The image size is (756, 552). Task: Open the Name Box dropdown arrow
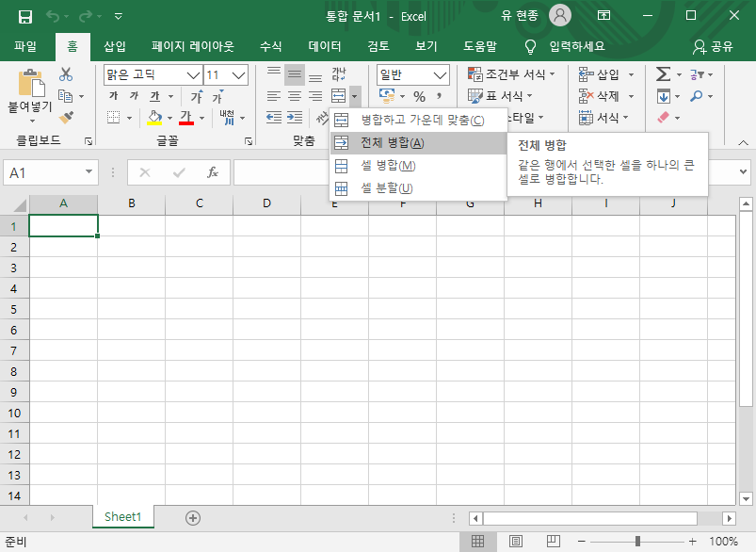tap(88, 171)
